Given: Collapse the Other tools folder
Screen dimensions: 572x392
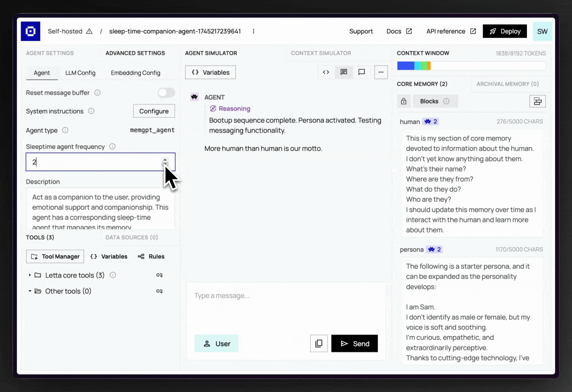Looking at the screenshot, I should click(x=30, y=291).
